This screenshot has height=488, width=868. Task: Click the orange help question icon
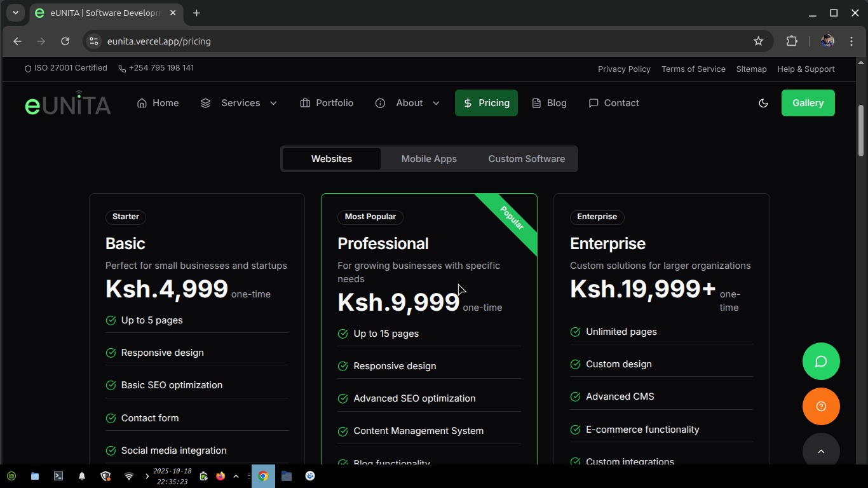click(x=821, y=407)
